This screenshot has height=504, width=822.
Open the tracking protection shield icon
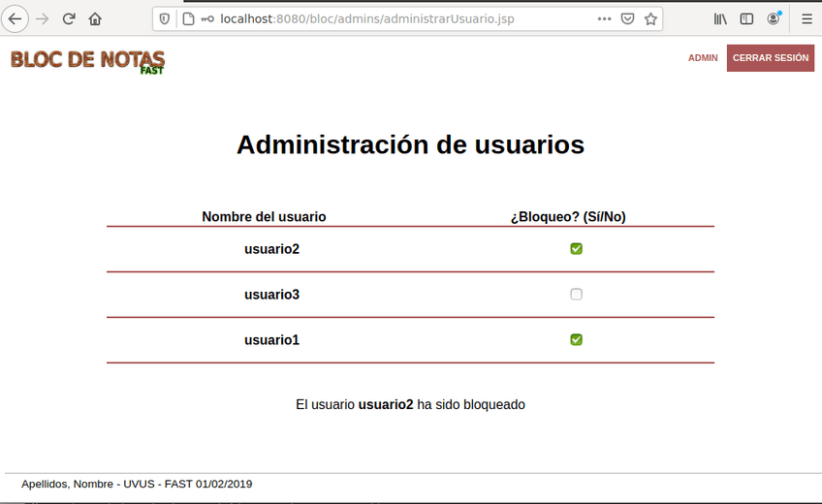point(165,18)
